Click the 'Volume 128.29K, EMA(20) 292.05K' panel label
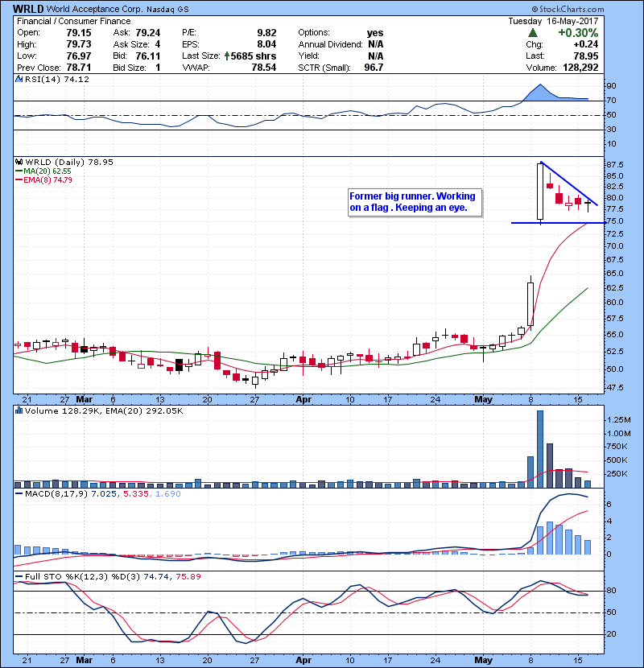644x668 pixels. [104, 411]
